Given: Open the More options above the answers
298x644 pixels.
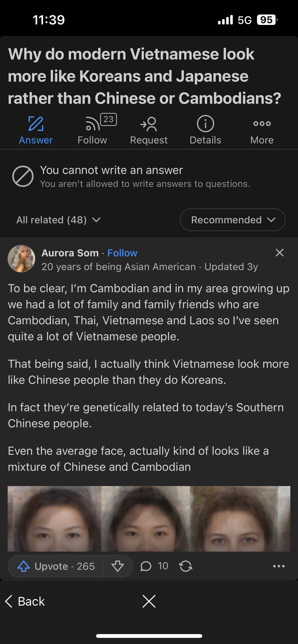Looking at the screenshot, I should click(x=262, y=124).
